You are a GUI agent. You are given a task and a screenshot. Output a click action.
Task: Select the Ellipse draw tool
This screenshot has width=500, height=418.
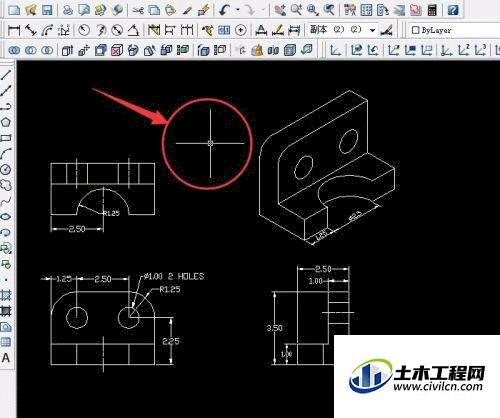click(6, 217)
